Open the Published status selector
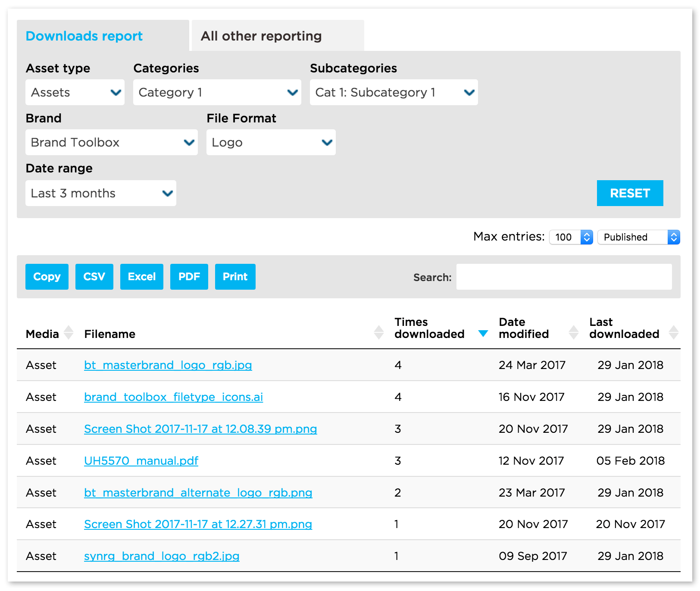The image size is (700, 591). point(638,237)
